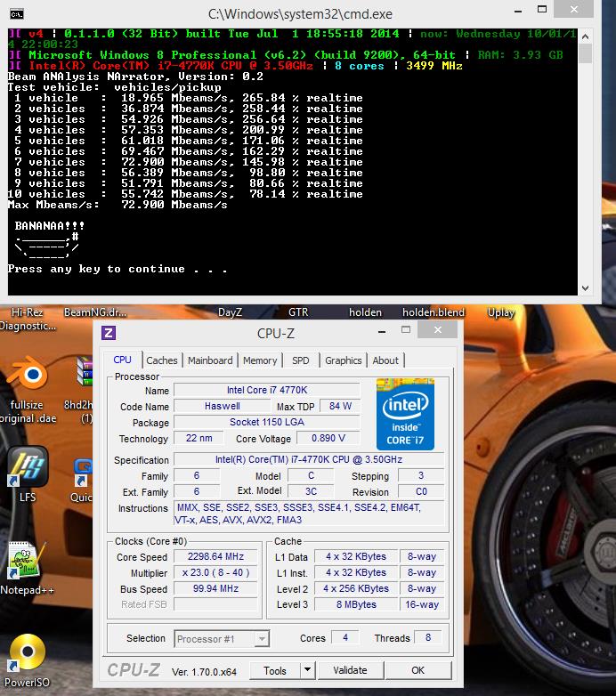Switch to the CPU tab in CPU-Z
The height and width of the screenshot is (696, 616).
123,360
